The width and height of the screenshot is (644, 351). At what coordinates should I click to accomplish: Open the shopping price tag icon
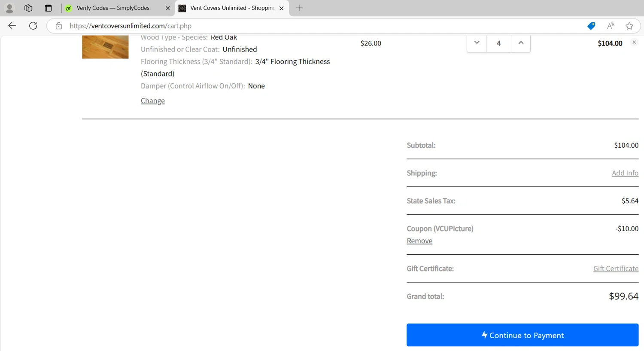591,26
